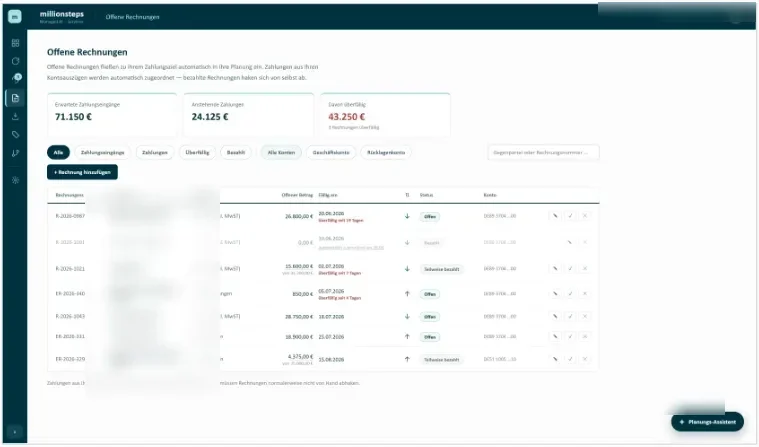Click the Davon überfällig 43.250 € card
The height and width of the screenshot is (447, 759).
coord(385,115)
